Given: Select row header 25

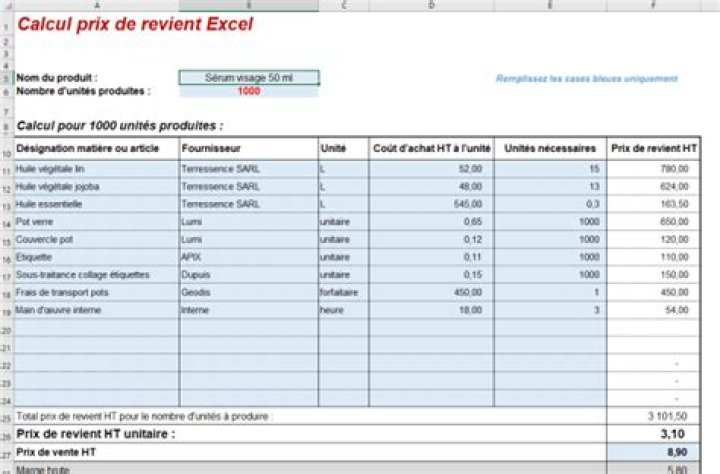Looking at the screenshot, I should [6, 418].
